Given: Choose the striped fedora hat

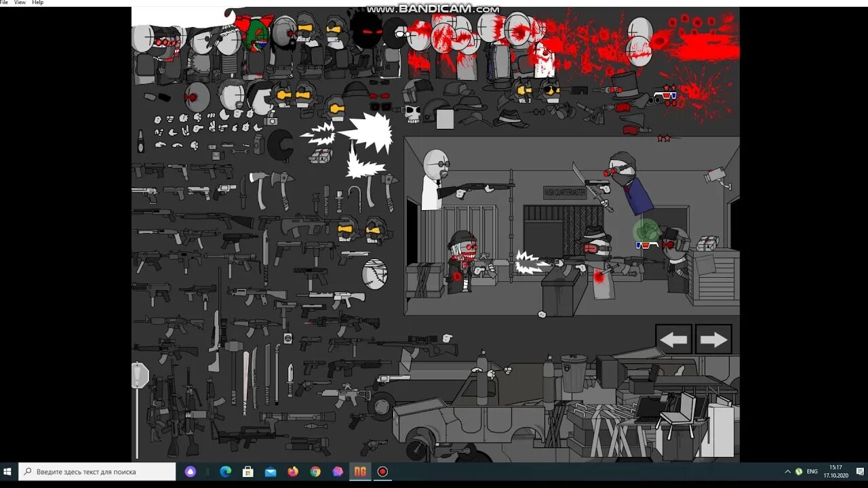Looking at the screenshot, I should pos(511,119).
